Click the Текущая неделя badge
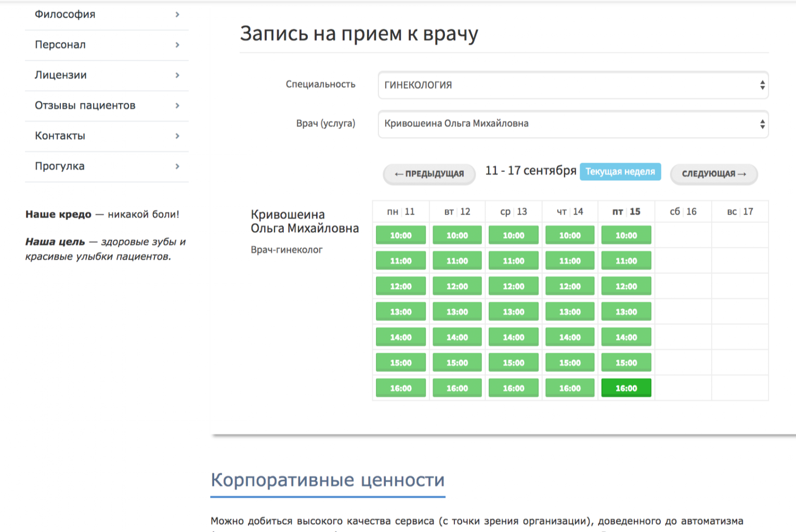796x532 pixels. 620,171
